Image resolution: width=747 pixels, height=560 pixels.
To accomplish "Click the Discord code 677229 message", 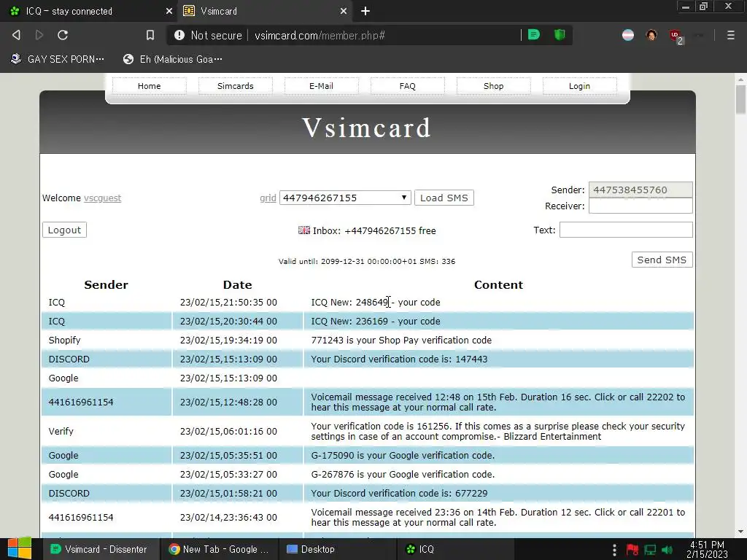I will coord(399,494).
